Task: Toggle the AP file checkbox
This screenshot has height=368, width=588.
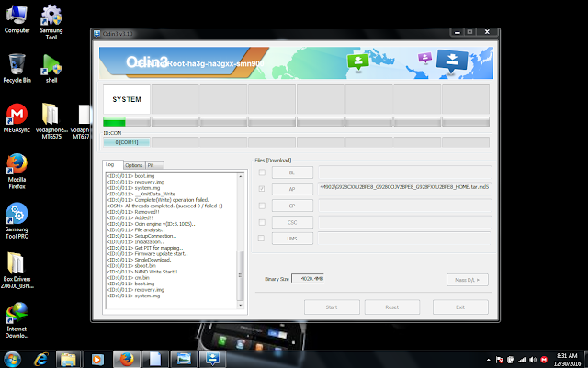Action: point(262,189)
